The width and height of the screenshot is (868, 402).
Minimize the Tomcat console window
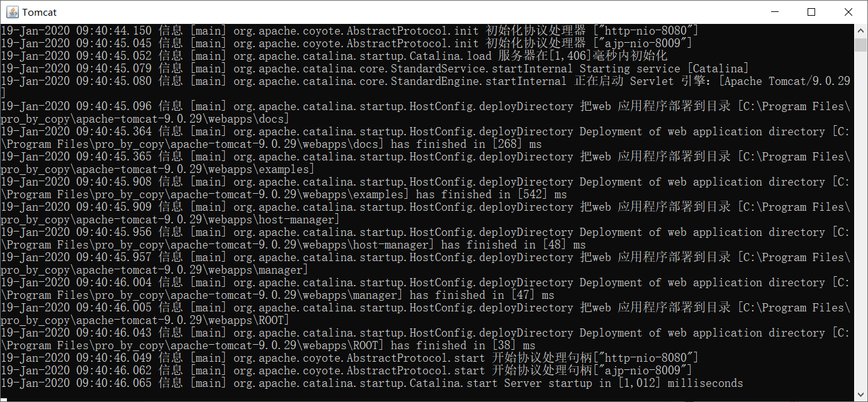tap(776, 12)
